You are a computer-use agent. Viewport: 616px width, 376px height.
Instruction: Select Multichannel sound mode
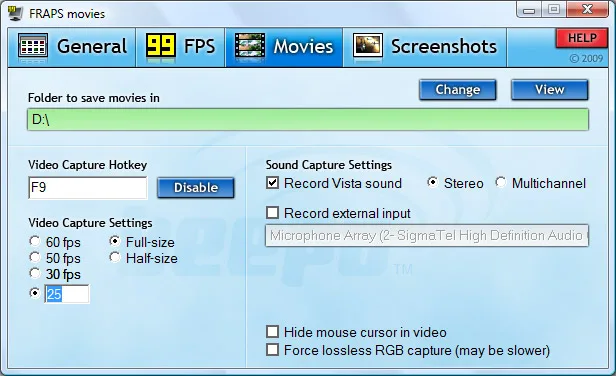pyautogui.click(x=500, y=183)
